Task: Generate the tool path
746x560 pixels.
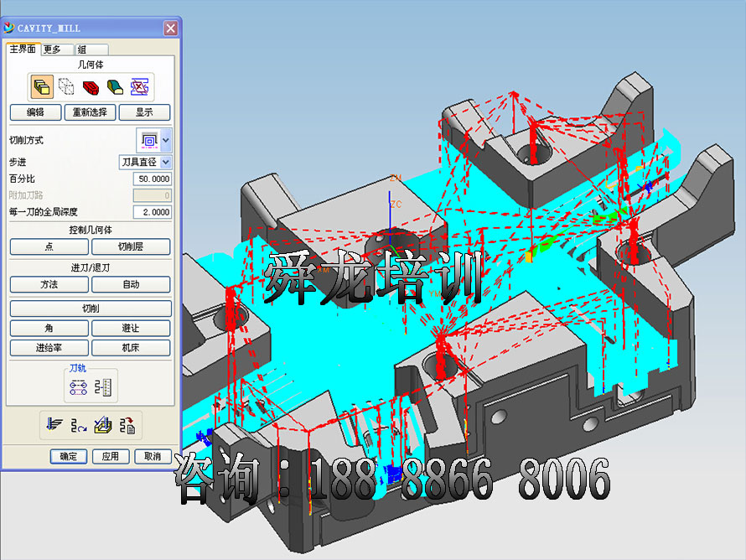Action: click(54, 425)
